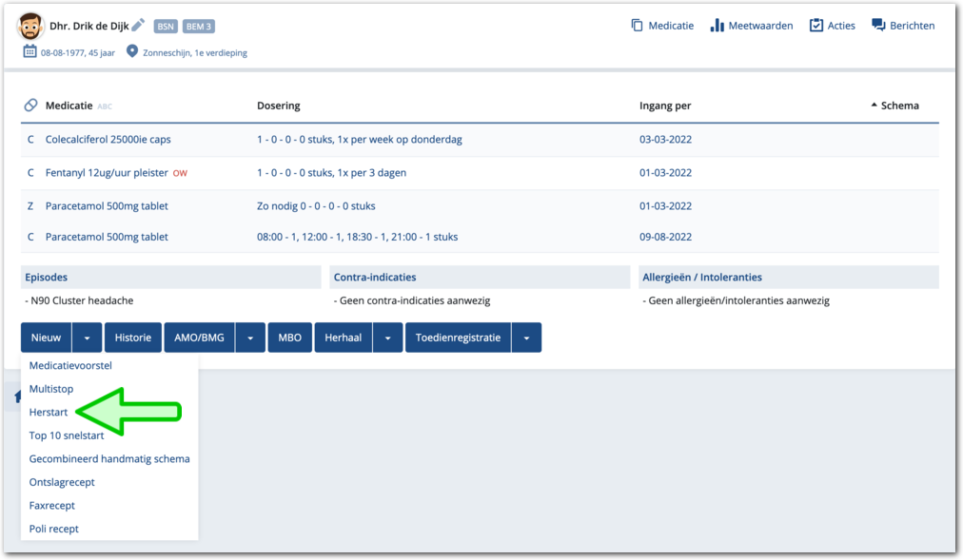Expand the Nieuw dropdown arrow

pos(87,338)
